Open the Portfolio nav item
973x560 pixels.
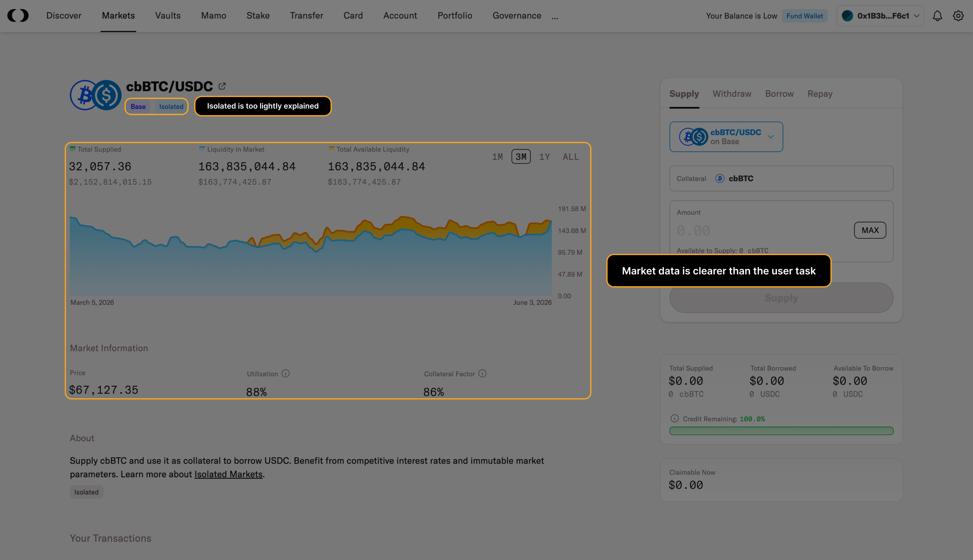[x=455, y=16]
